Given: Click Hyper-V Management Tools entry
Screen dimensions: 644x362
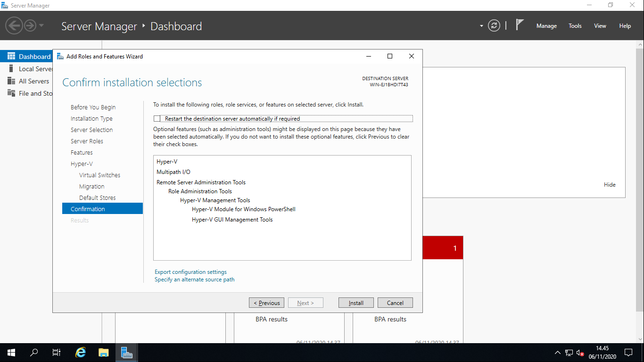Looking at the screenshot, I should coord(215,200).
